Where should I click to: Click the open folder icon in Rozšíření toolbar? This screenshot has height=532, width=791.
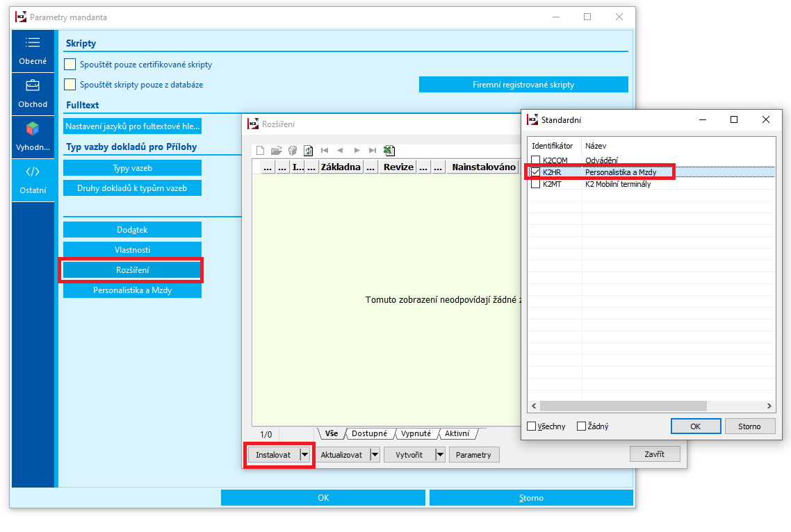pos(276,150)
